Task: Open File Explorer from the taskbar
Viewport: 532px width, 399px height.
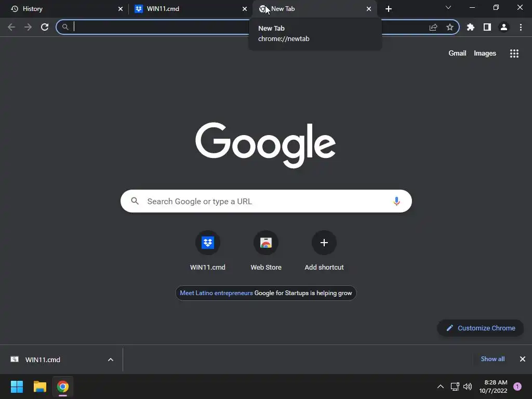Action: coord(39,387)
